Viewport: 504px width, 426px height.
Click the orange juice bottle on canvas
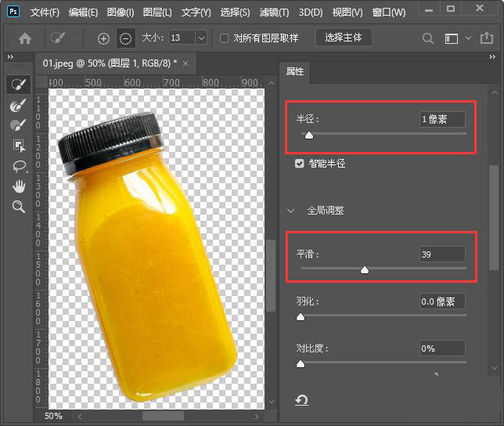point(149,257)
